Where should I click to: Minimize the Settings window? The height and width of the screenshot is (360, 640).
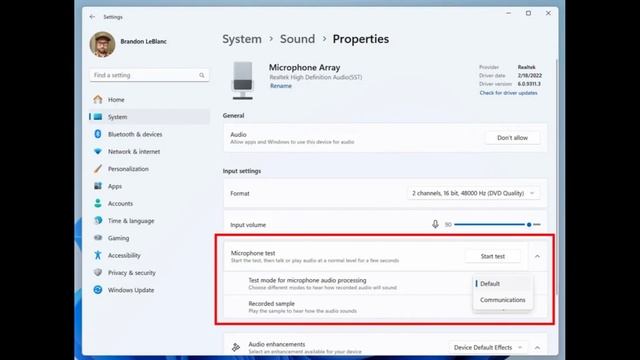[x=508, y=13]
